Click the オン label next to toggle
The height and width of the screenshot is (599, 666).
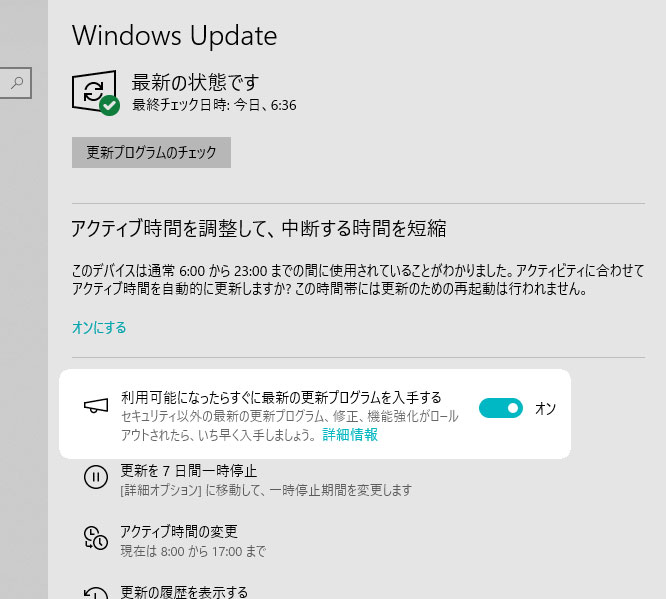pyautogui.click(x=545, y=409)
